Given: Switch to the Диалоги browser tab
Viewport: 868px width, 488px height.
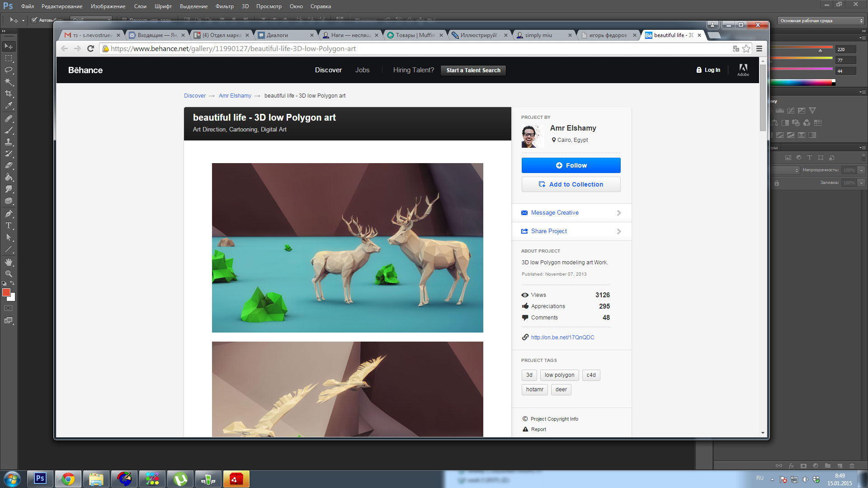Looking at the screenshot, I should [285, 35].
